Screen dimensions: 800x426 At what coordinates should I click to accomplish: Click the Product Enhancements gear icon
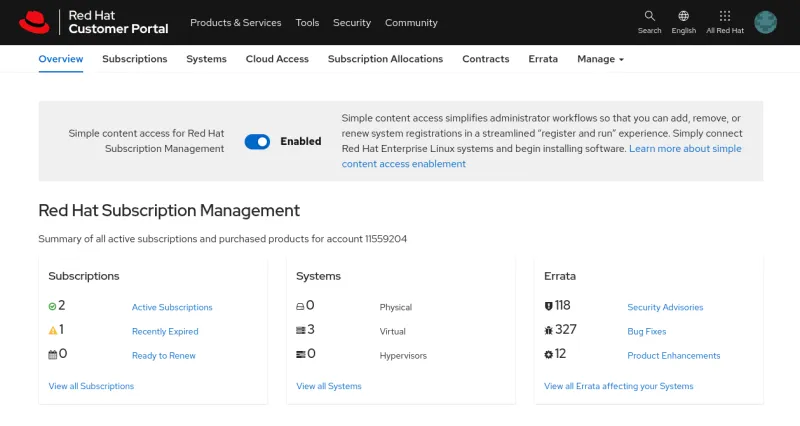(548, 355)
